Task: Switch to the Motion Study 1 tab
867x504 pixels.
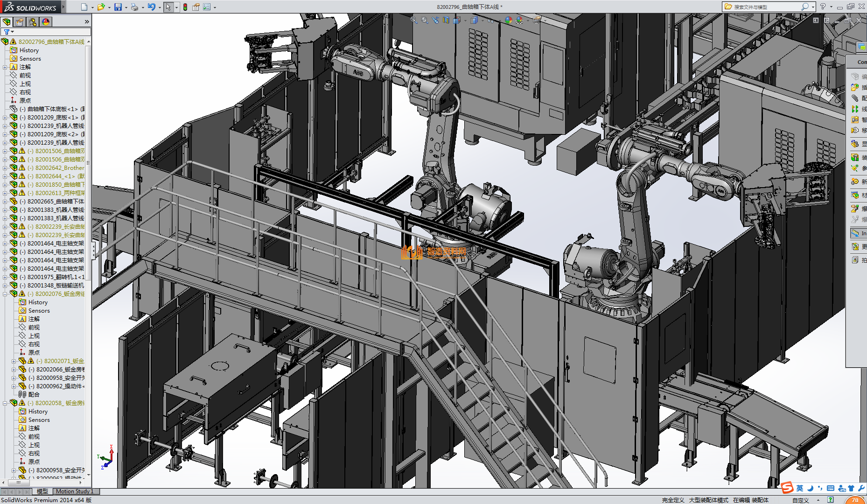Action: coord(75,491)
